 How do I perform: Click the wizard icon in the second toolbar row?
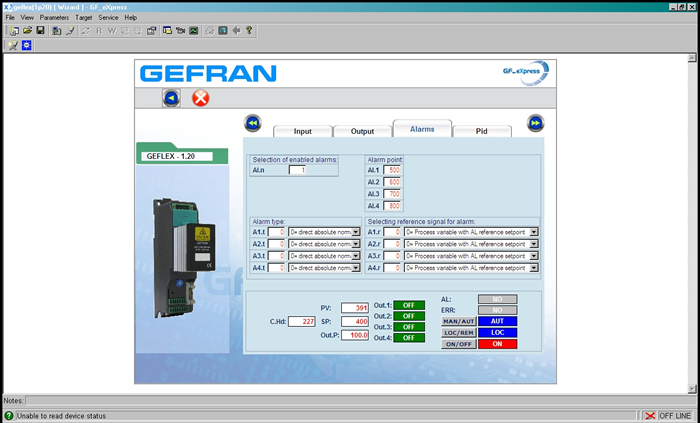[13, 45]
